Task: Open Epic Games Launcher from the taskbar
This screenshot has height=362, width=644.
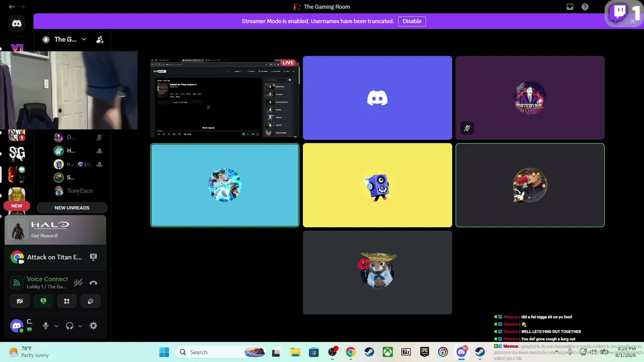Action: coord(425,352)
